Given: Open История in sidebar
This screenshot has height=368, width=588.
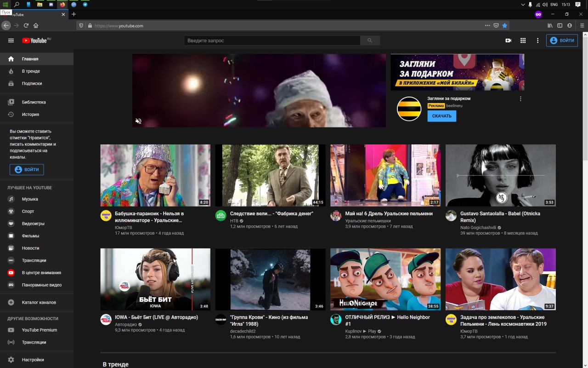Looking at the screenshot, I should [37, 114].
